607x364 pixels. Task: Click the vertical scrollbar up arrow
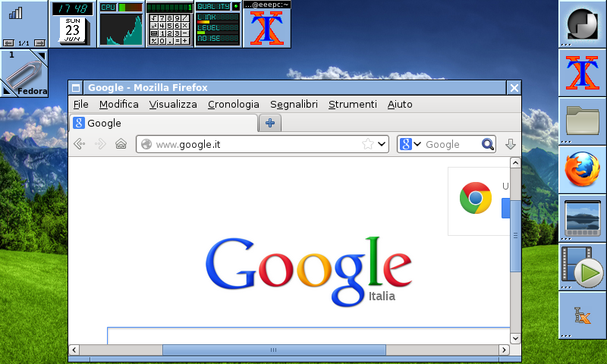point(515,162)
